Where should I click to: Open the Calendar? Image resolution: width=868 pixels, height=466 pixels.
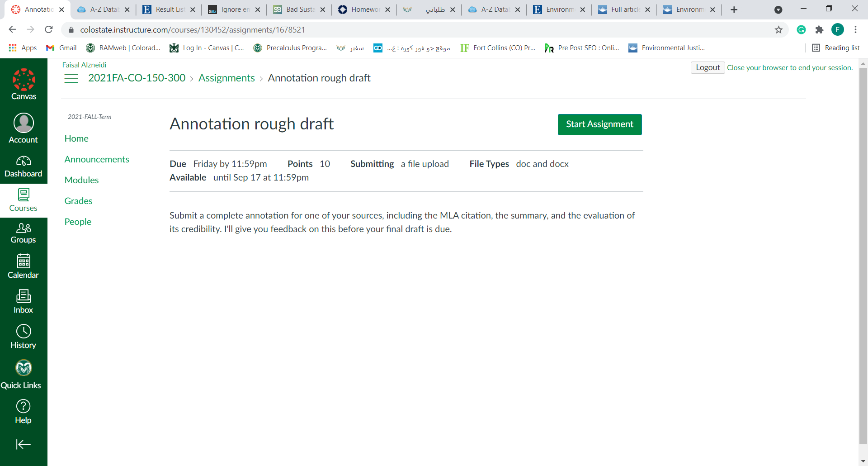tap(24, 266)
